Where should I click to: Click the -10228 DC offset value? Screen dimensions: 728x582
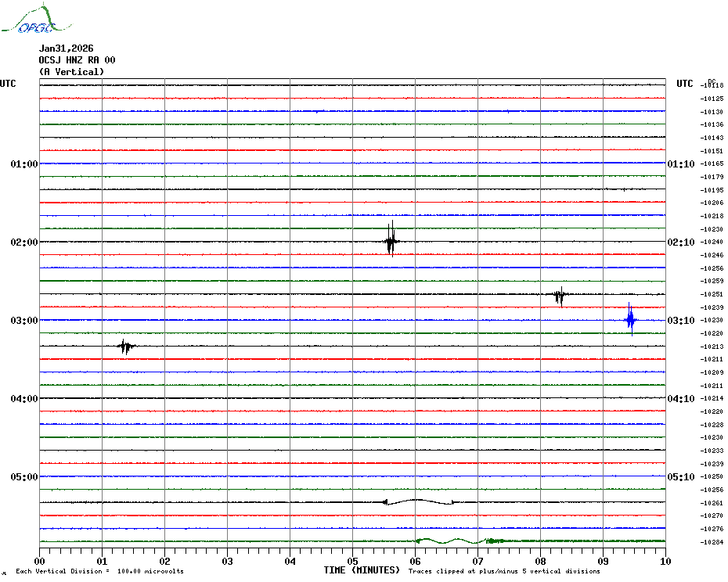point(712,425)
